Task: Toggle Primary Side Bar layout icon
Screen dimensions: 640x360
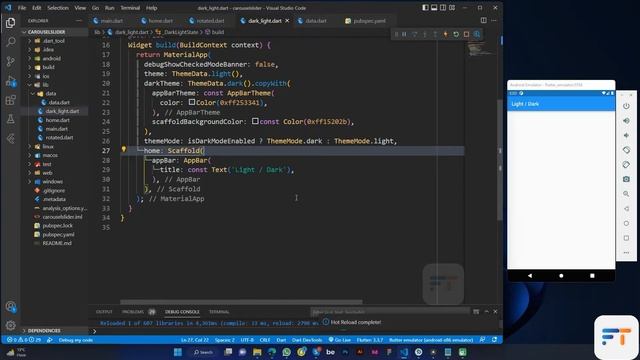Action: [425, 7]
